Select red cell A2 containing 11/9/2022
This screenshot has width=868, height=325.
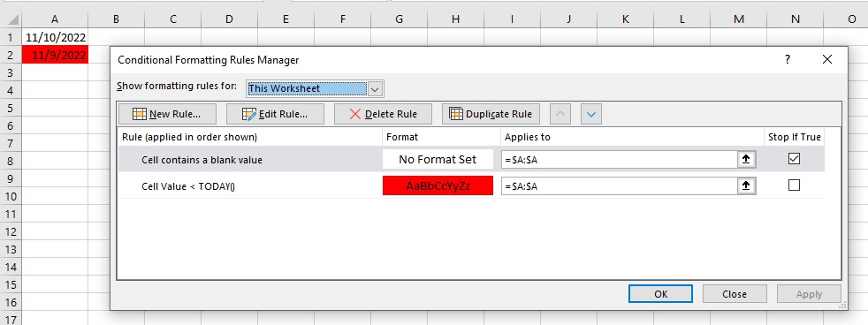(x=55, y=55)
